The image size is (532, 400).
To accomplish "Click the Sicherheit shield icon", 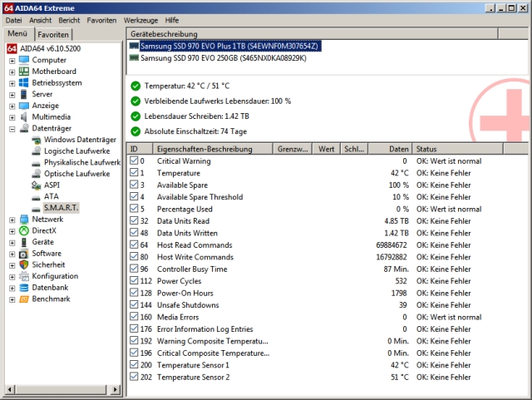I will point(24,264).
